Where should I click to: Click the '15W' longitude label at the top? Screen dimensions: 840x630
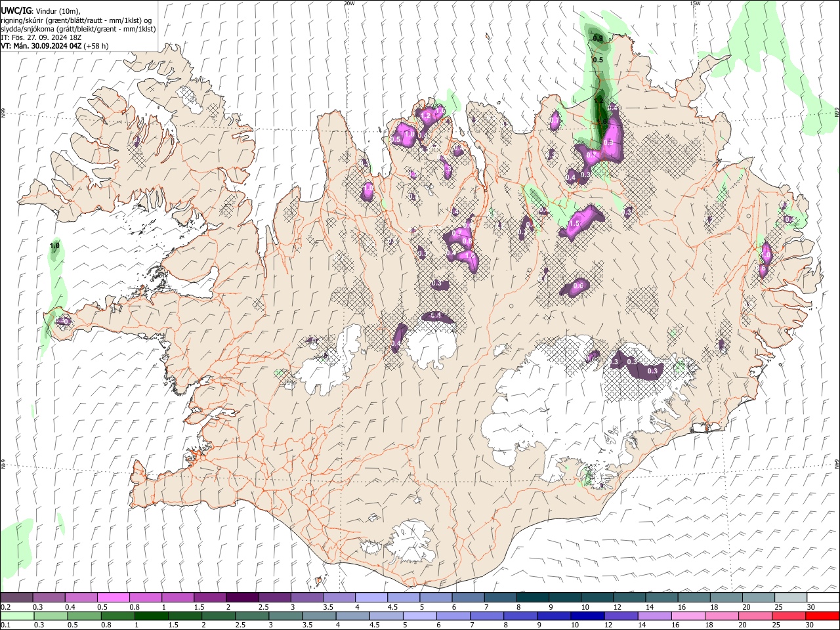(695, 3)
